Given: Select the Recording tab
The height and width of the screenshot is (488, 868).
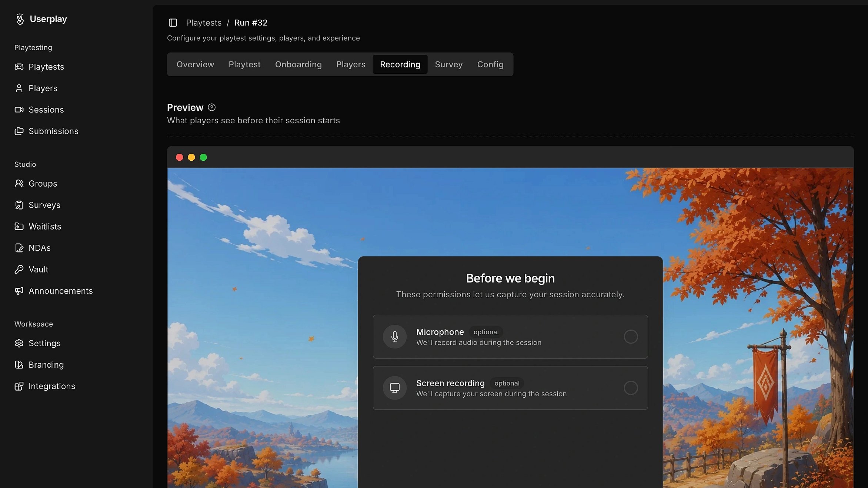Looking at the screenshot, I should click(400, 64).
